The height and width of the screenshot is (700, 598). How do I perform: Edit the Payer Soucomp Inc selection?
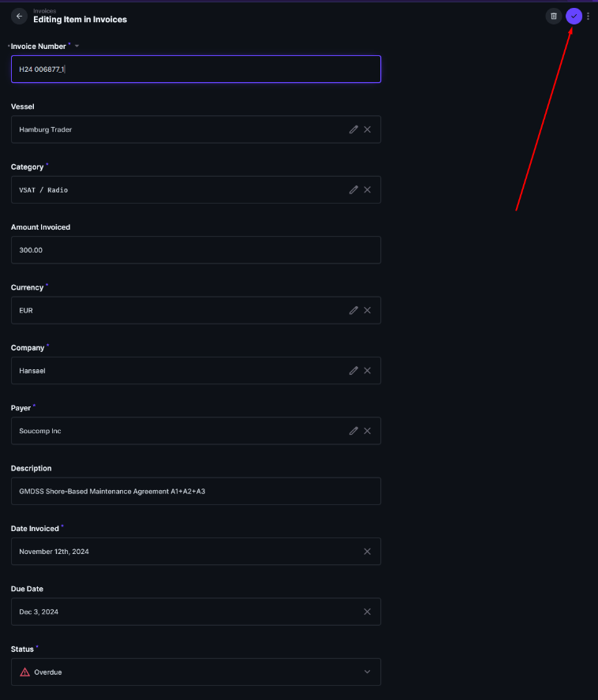pos(353,431)
